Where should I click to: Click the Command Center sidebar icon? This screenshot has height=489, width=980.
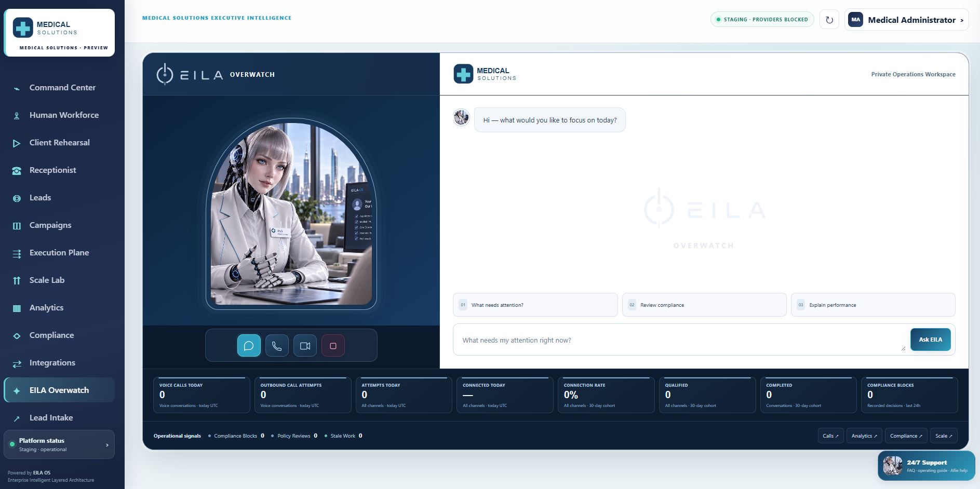coord(17,88)
